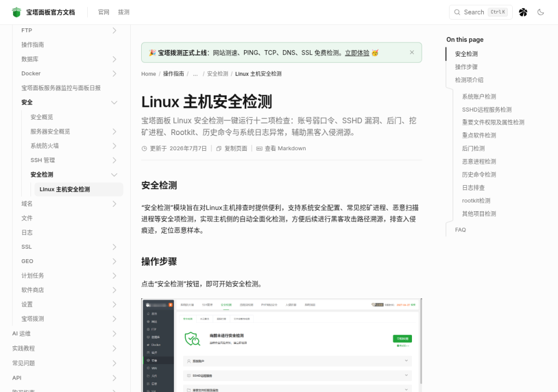This screenshot has height=392, width=558.
Task: Jump to 恶意进程检测 anchor
Action: tap(479, 162)
